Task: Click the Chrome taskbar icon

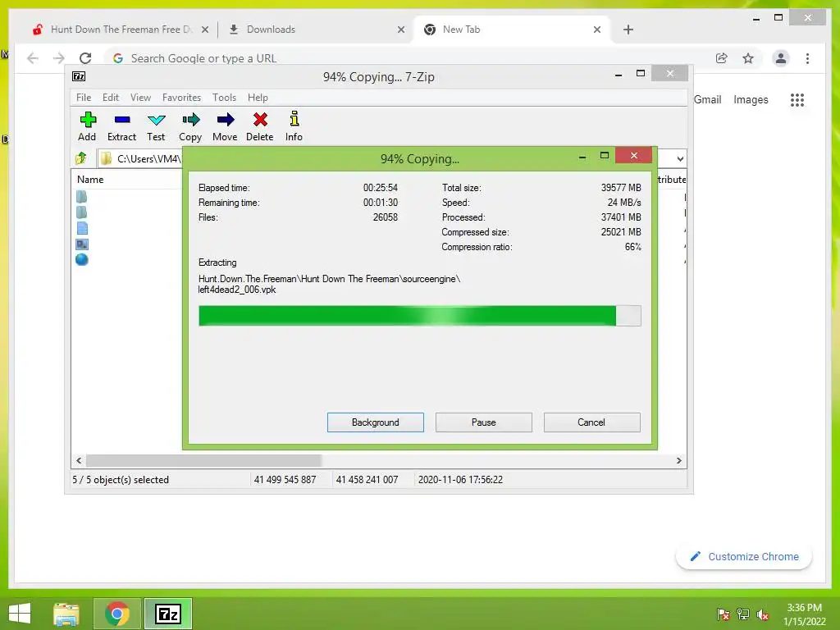Action: coord(116,614)
